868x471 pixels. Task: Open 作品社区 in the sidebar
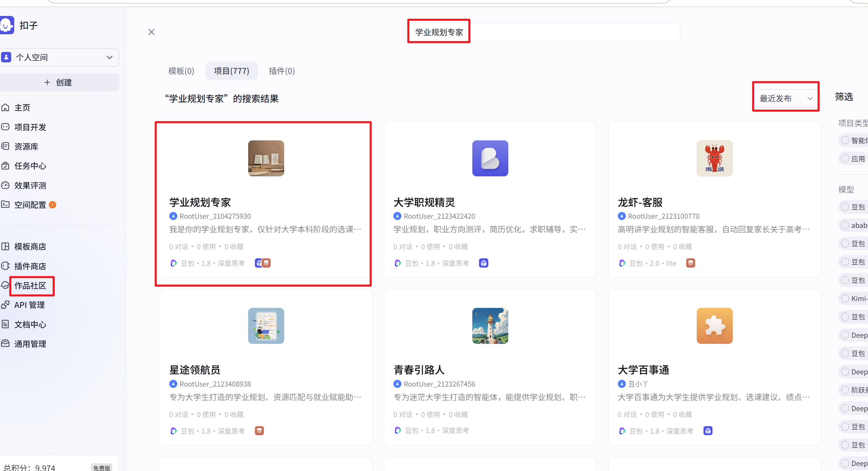pos(30,286)
